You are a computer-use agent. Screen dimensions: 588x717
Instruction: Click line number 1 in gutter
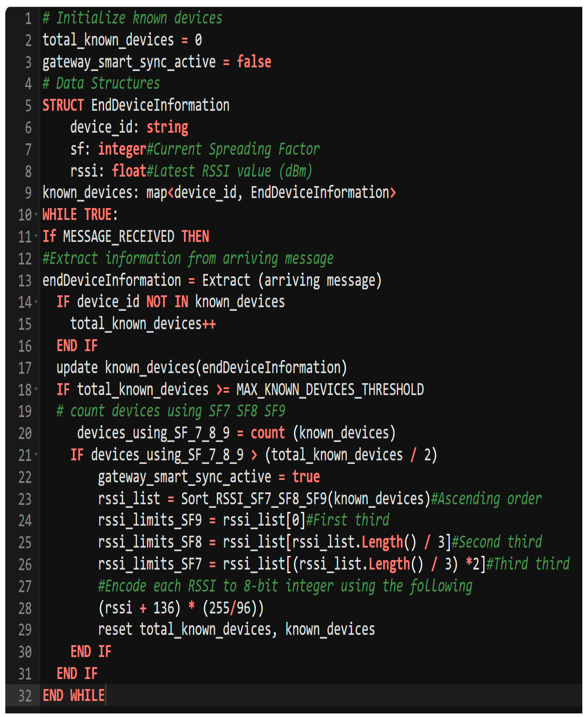point(28,18)
